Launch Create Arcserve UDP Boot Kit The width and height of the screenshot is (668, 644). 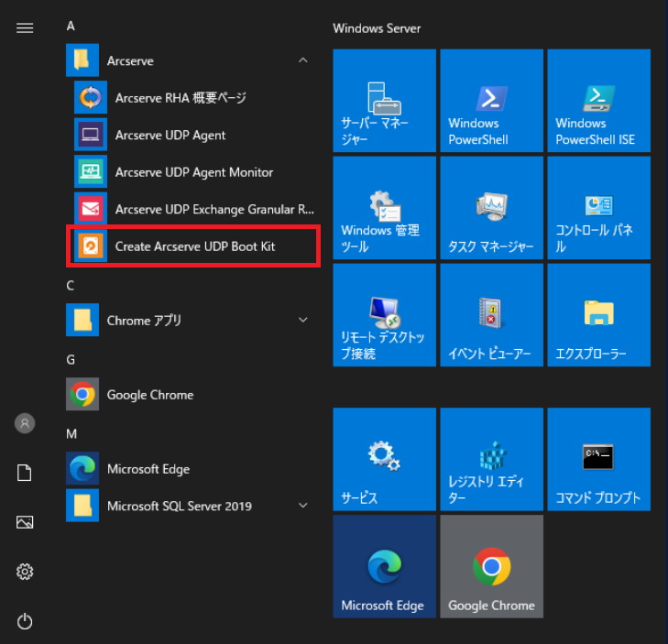pos(192,246)
